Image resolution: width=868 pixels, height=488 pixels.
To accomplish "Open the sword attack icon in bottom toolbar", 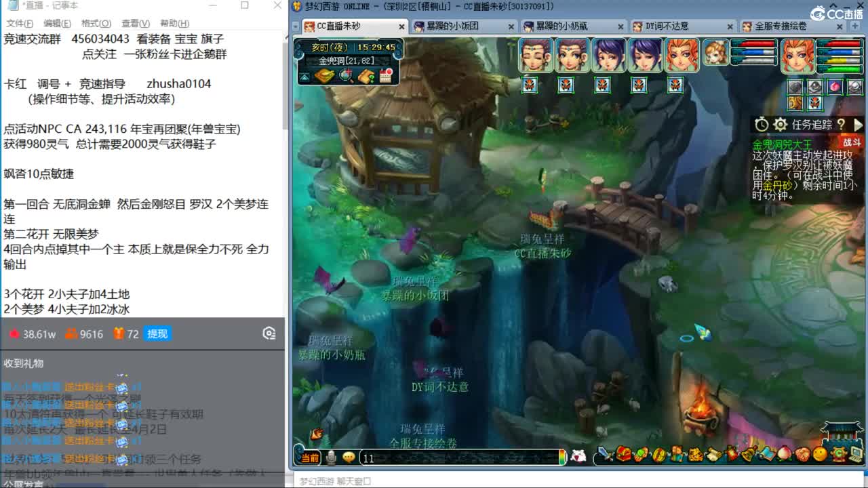I will pyautogui.click(x=606, y=455).
